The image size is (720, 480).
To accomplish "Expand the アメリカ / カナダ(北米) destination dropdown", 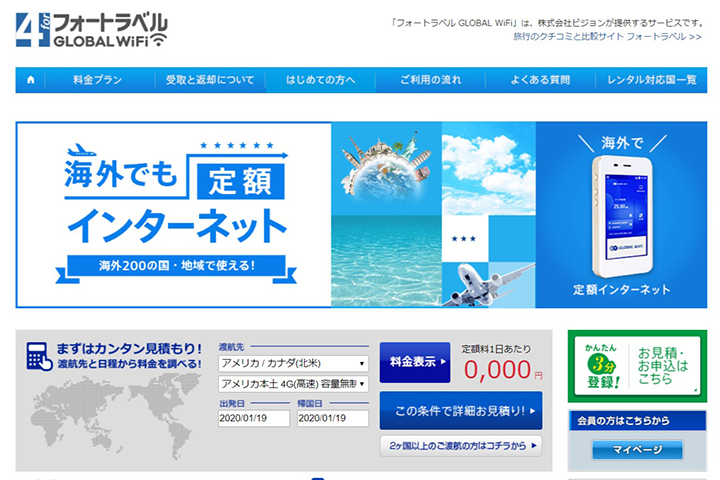I will 293,363.
